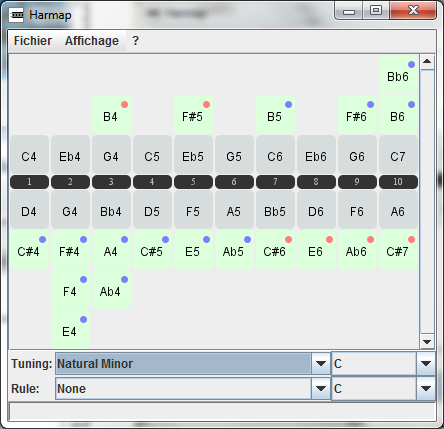The width and height of the screenshot is (444, 429).
Task: Toggle the Eb6 blow note on hole 8
Action: 316,155
